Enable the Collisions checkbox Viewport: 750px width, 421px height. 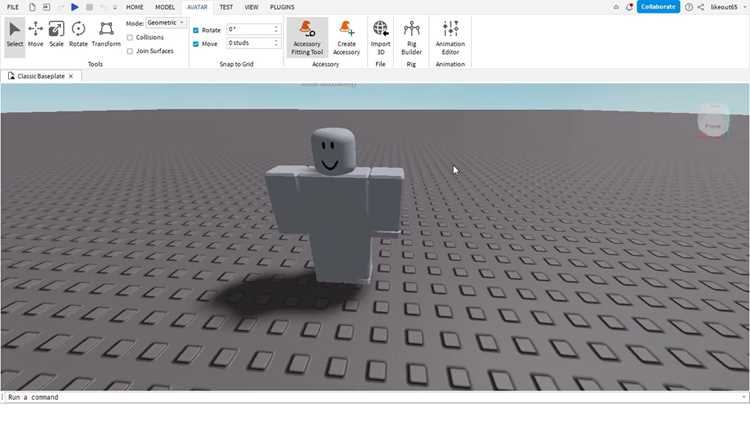coord(130,37)
